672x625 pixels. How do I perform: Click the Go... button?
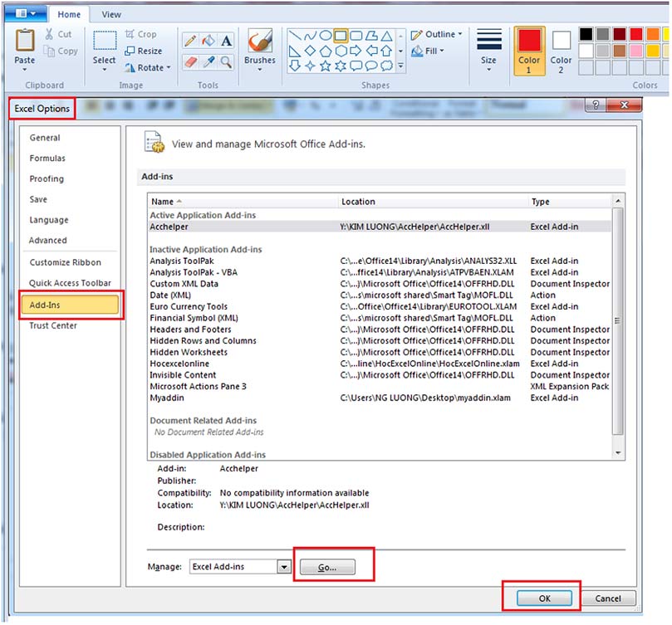[328, 567]
